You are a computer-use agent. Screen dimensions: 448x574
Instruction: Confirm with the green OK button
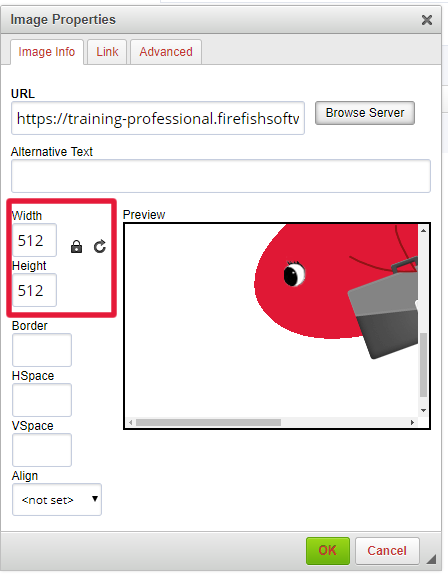tap(328, 551)
